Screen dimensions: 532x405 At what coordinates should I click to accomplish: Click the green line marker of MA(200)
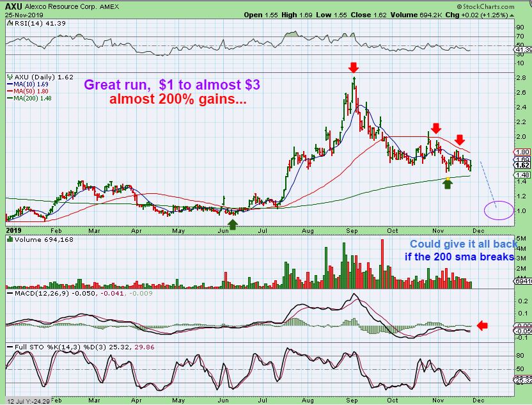coord(10,99)
